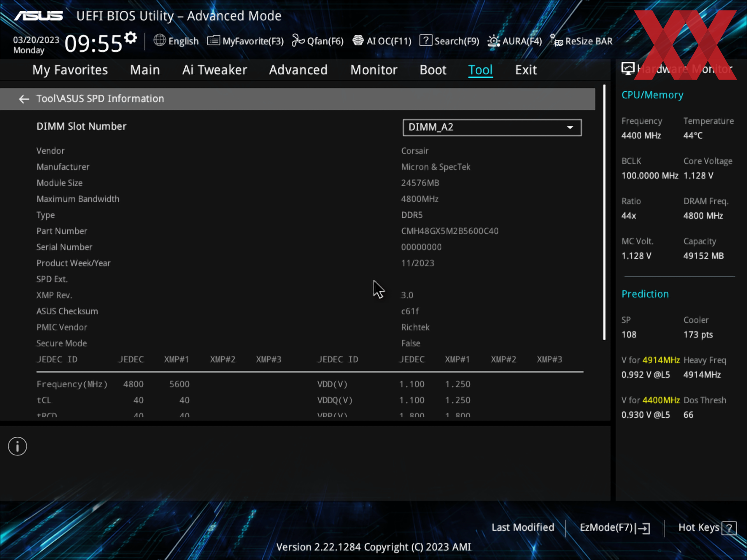This screenshot has height=560, width=747.
Task: Click the ASUS logo
Action: [39, 16]
